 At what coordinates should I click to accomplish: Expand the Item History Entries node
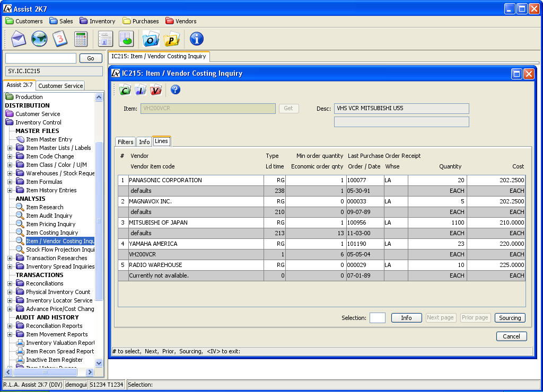coord(10,190)
